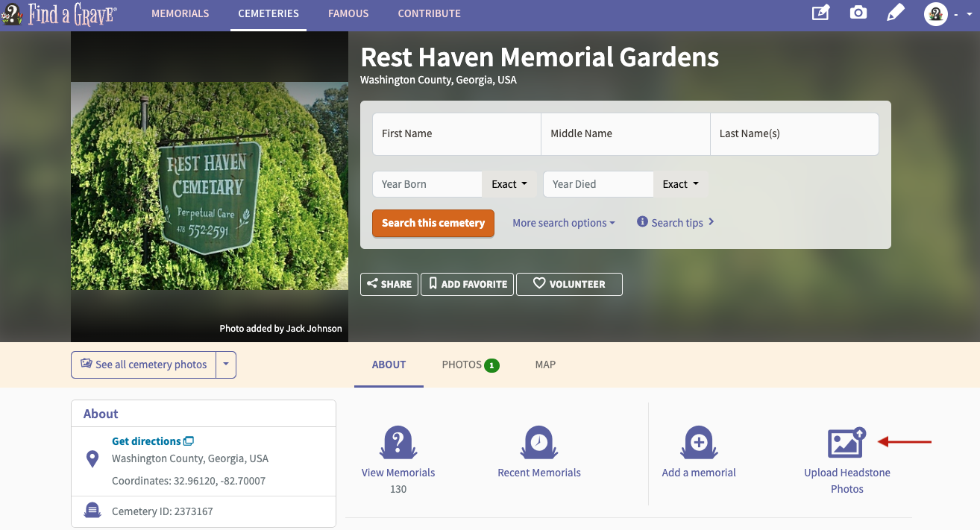Viewport: 980px width, 530px height.
Task: Open the cemetery sign photo
Action: point(210,186)
